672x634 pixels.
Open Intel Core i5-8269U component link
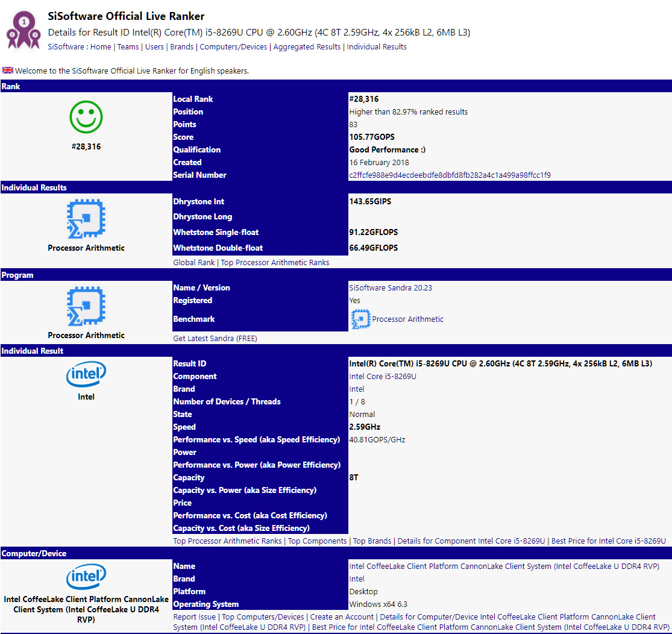(383, 377)
